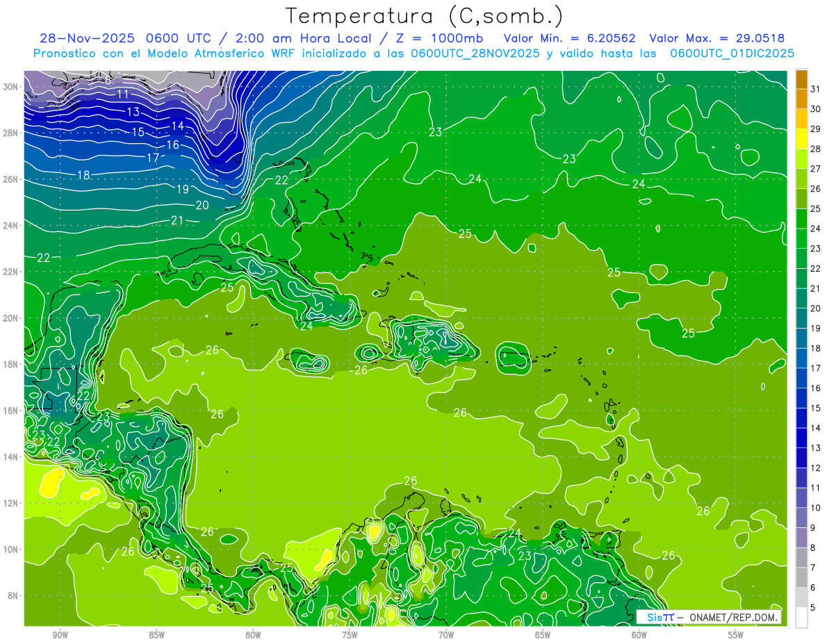Click the 85W longitude axis label

(156, 635)
